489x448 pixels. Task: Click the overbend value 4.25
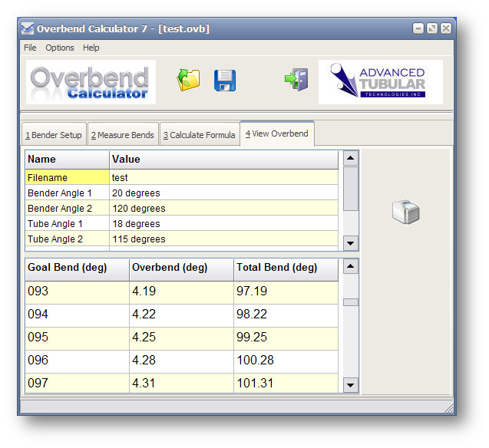[x=181, y=338]
